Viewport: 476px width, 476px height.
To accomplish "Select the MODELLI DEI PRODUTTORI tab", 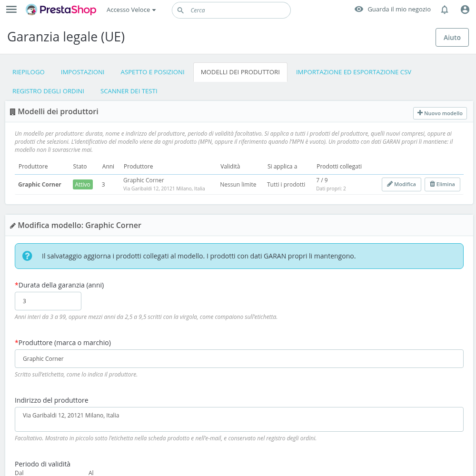I will pyautogui.click(x=240, y=72).
